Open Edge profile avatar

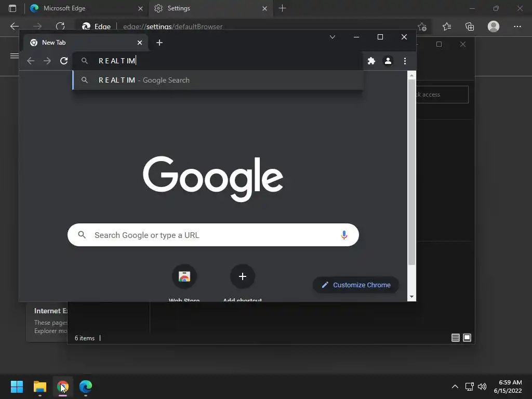tap(494, 26)
